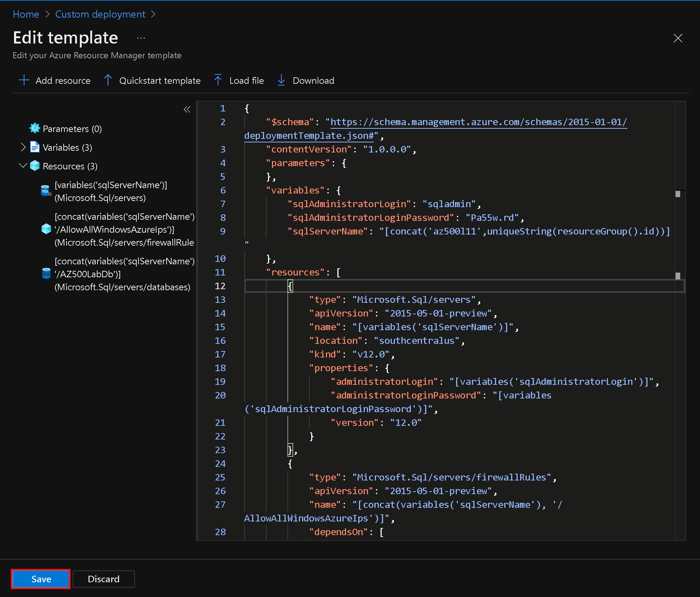Screen dimensions: 700x597
Task: Open the ellipsis menu beside Edit template
Action: pyautogui.click(x=141, y=38)
